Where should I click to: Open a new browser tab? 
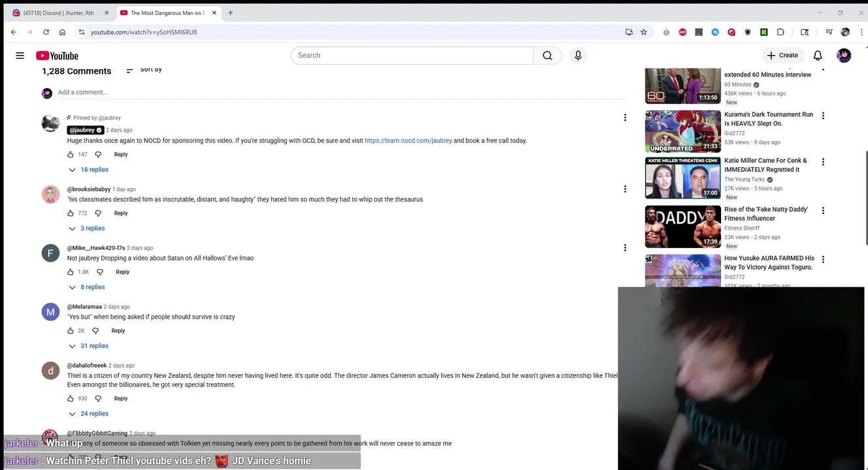[x=231, y=13]
